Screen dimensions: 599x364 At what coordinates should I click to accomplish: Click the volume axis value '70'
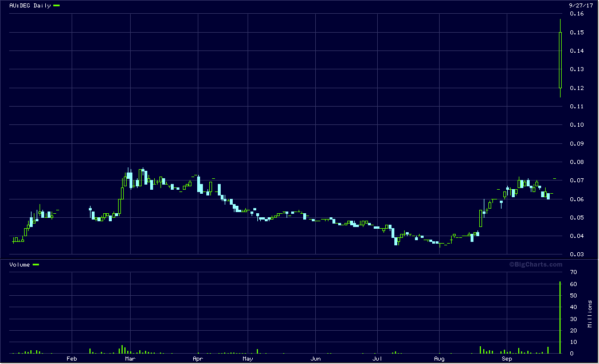coord(573,272)
